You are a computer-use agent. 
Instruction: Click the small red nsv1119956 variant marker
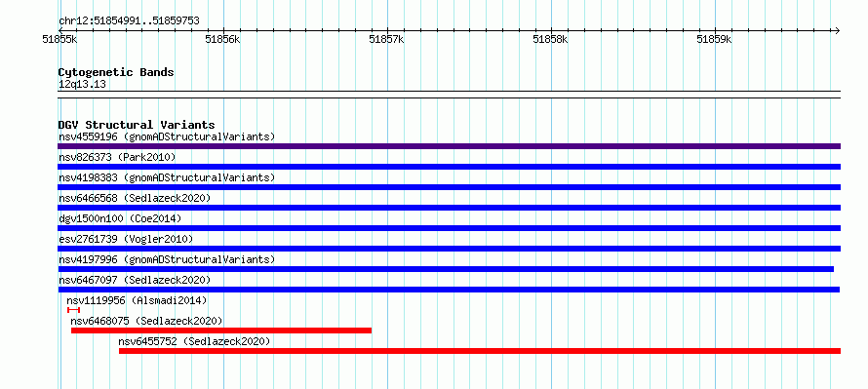tap(73, 310)
